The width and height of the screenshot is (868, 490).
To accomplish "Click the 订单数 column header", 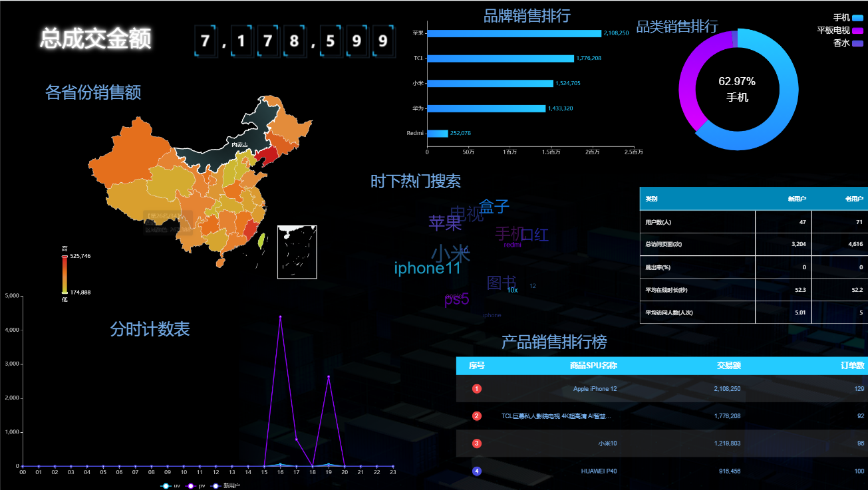I will coord(852,366).
